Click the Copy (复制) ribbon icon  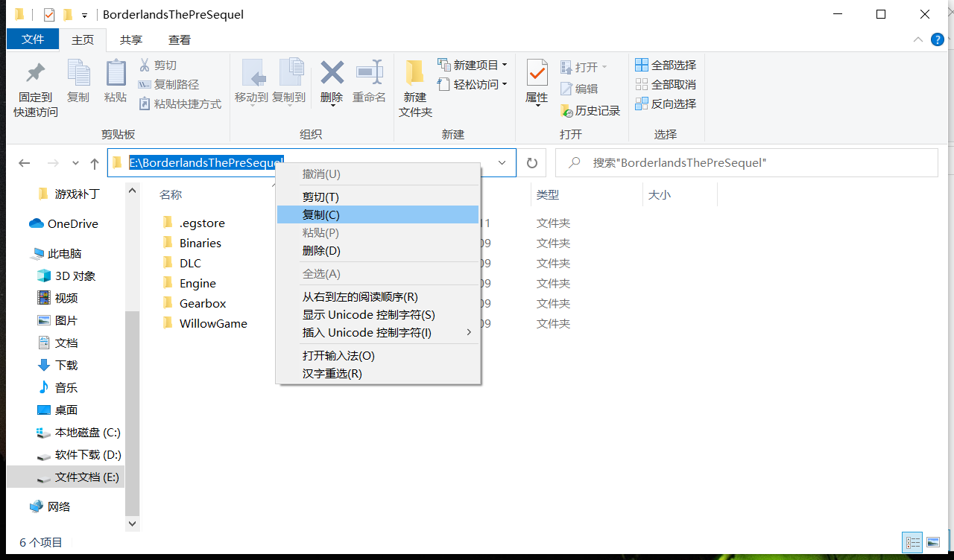tap(78, 72)
